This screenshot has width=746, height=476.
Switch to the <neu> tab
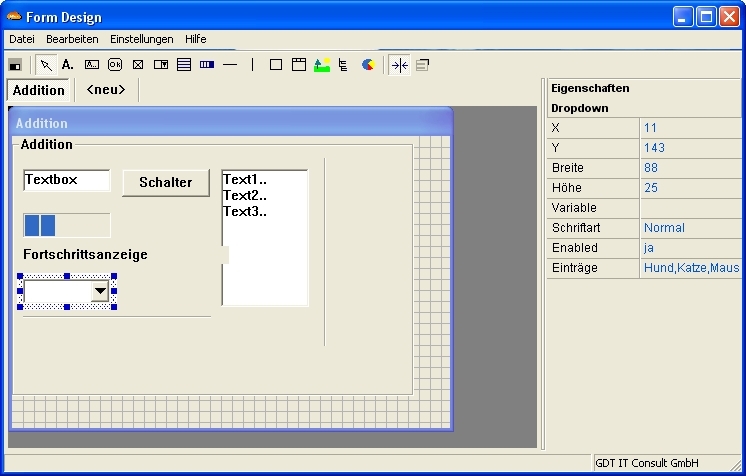[x=106, y=90]
